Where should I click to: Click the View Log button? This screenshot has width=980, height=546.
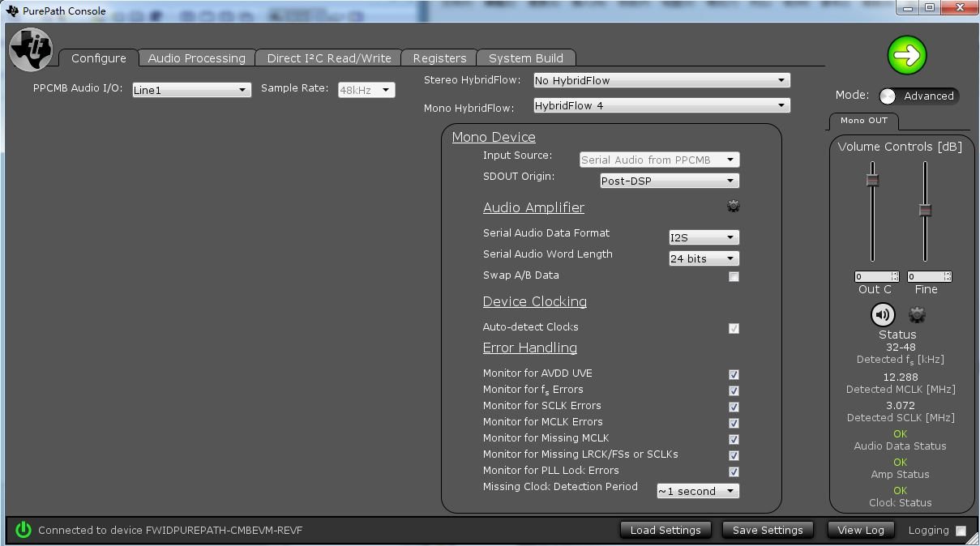pyautogui.click(x=860, y=530)
